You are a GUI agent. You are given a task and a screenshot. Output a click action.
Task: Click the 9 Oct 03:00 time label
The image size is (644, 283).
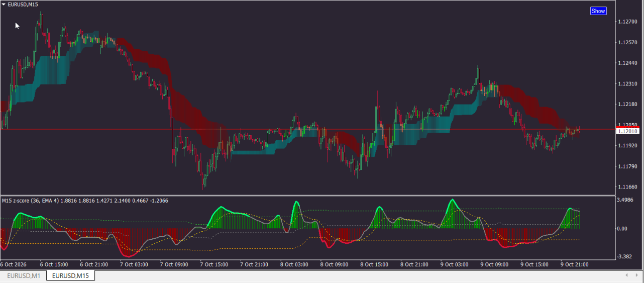coord(455,264)
